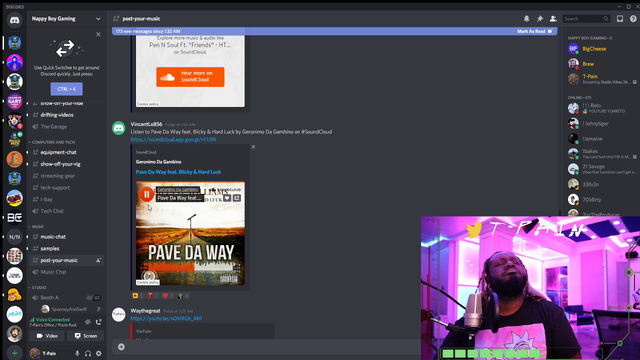Open youtu.be link from Waythegreat
The image size is (640, 360).
click(x=166, y=318)
